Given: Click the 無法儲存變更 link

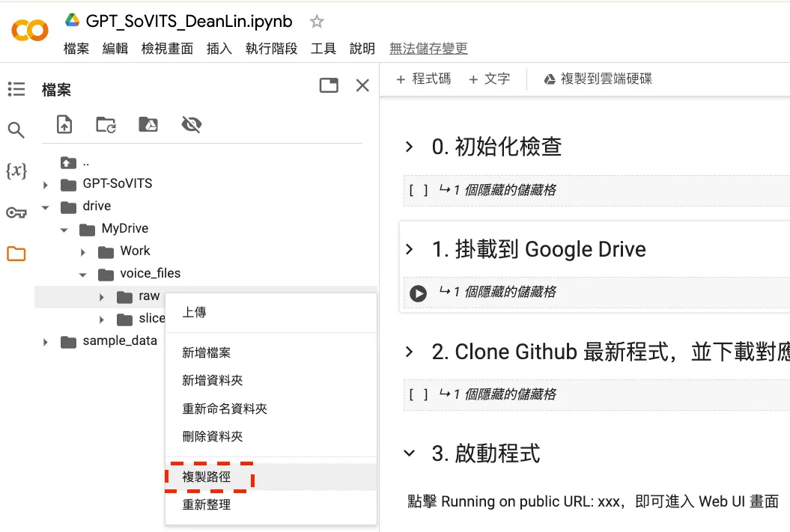Looking at the screenshot, I should click(x=429, y=49).
